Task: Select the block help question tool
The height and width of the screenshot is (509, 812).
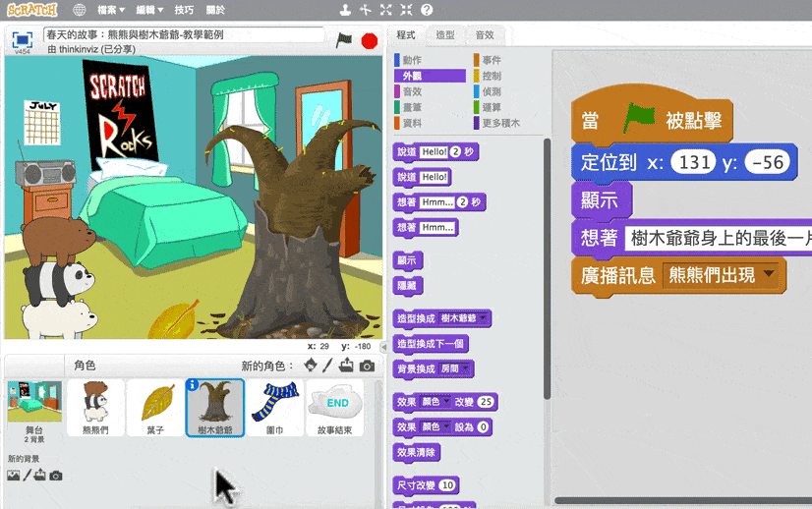Action: tap(427, 10)
